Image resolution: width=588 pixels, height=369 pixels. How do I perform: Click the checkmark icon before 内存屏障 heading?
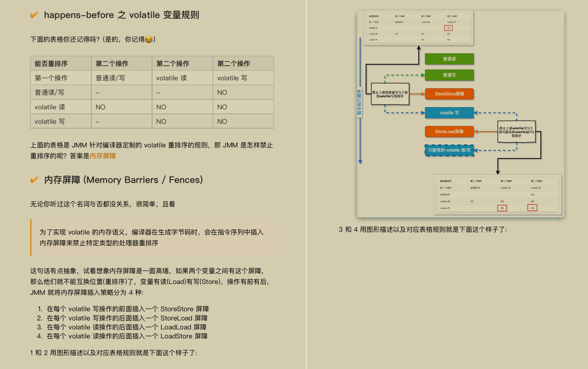(34, 180)
